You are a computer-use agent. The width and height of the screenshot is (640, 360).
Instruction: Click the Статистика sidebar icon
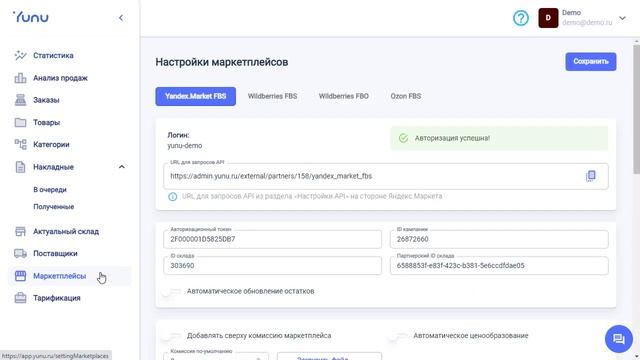(20, 56)
